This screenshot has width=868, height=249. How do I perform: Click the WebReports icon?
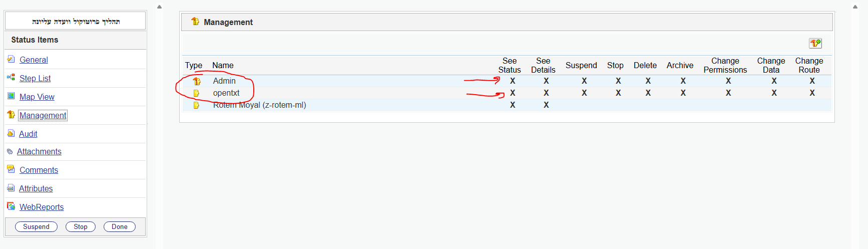11,206
